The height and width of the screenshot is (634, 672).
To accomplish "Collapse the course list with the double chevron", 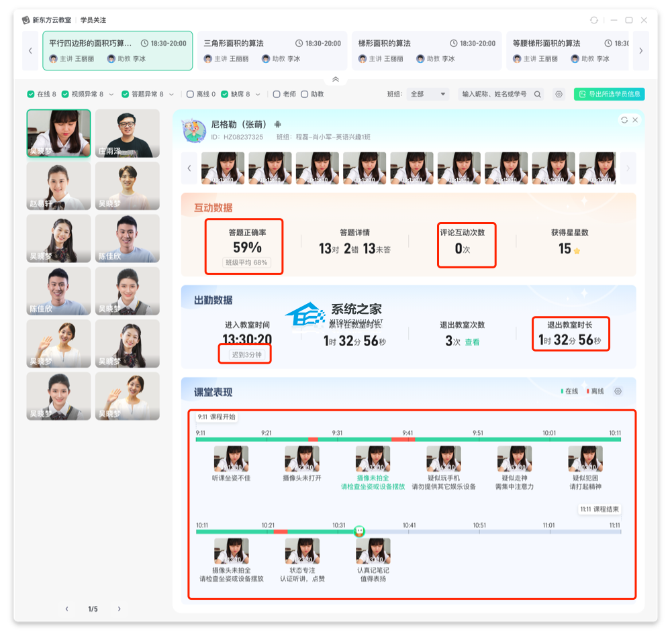I will pos(336,79).
